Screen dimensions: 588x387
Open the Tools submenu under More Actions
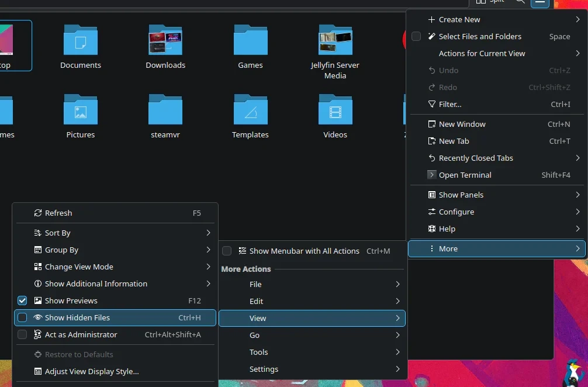tap(312, 352)
